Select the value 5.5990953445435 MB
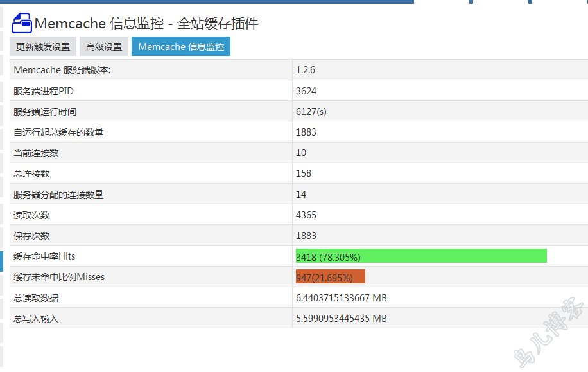588x372 pixels. (x=342, y=319)
